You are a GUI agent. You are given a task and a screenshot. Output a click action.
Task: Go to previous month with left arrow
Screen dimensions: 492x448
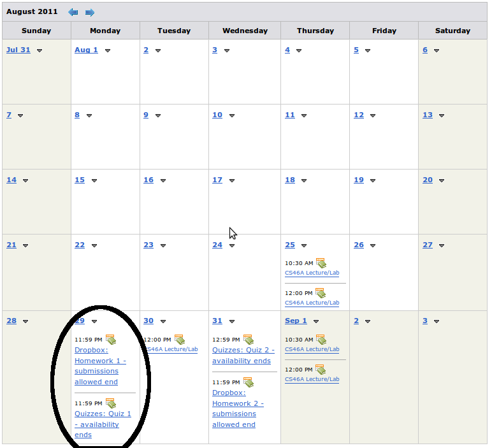(x=73, y=12)
